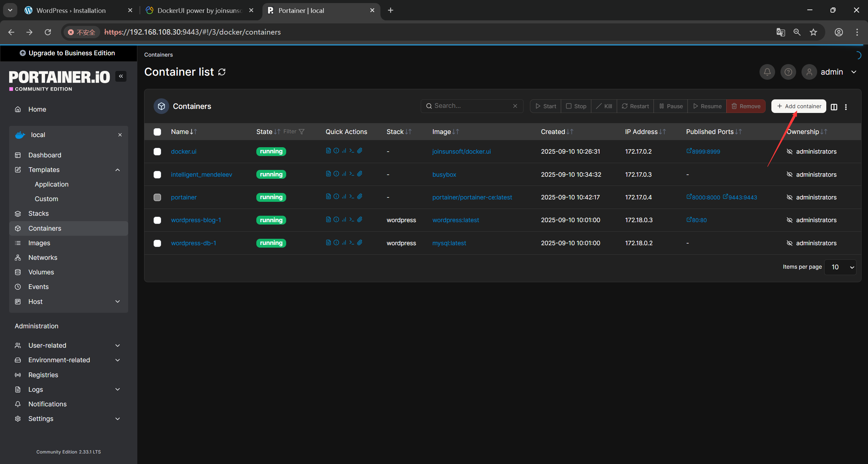868x464 pixels.
Task: Open published port 8999:8999 link
Action: point(703,152)
